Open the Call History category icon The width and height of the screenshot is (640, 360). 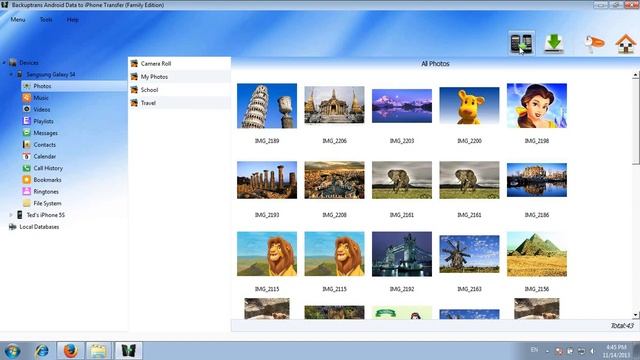[x=27, y=168]
